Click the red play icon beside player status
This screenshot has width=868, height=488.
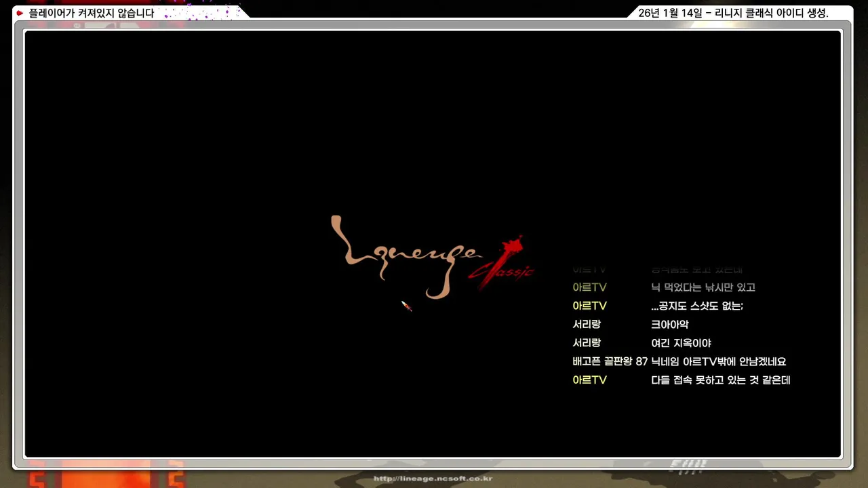coord(20,13)
